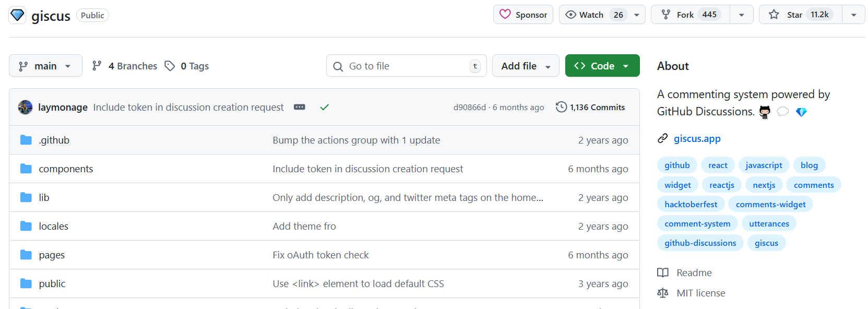
Task: Visit the giscus.app website link
Action: pyautogui.click(x=697, y=138)
